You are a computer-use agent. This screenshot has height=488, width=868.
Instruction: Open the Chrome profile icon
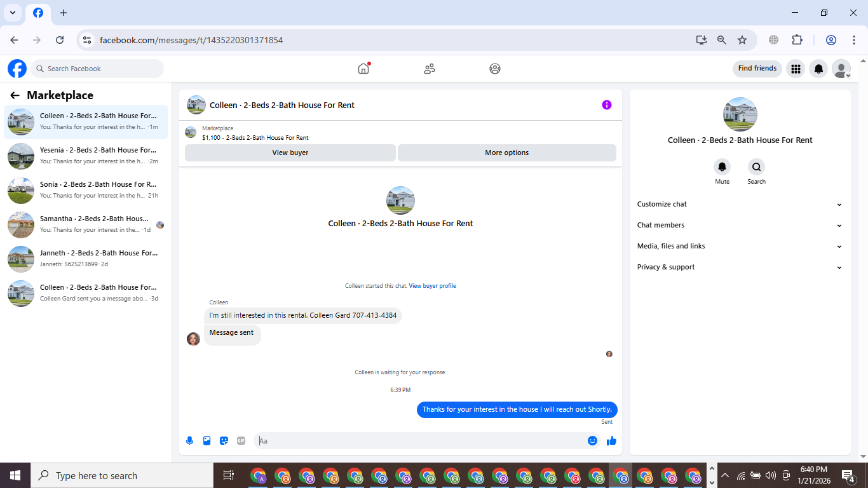click(x=831, y=40)
